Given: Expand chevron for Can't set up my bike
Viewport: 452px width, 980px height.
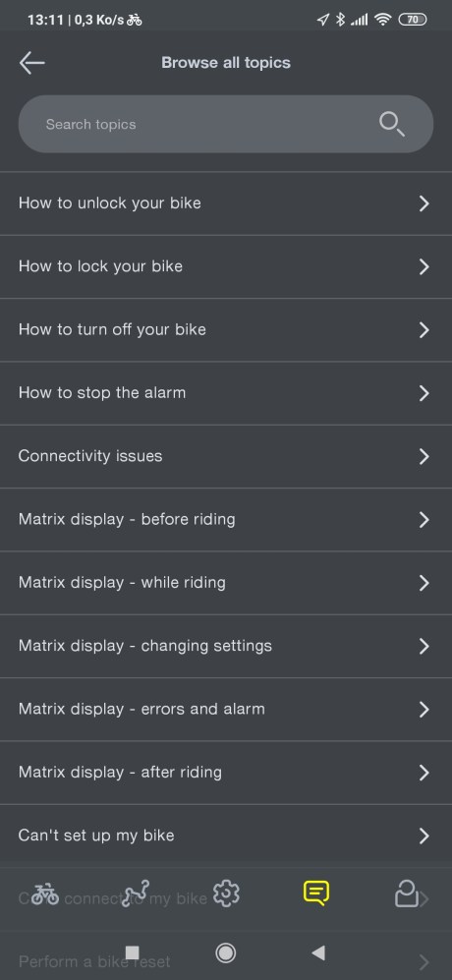Looking at the screenshot, I should tap(424, 836).
